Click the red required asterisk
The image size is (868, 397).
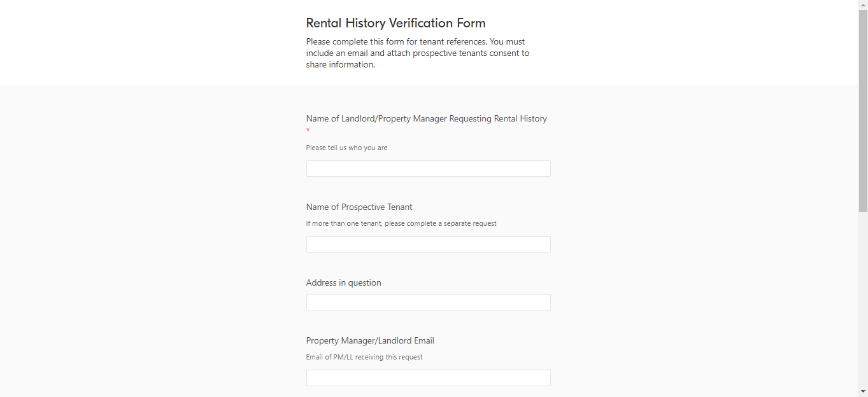[x=308, y=131]
